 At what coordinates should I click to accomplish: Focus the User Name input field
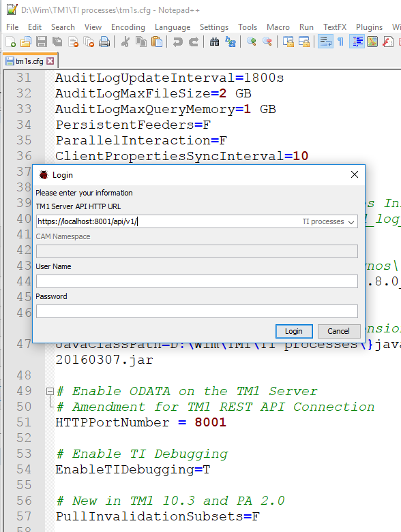point(197,281)
